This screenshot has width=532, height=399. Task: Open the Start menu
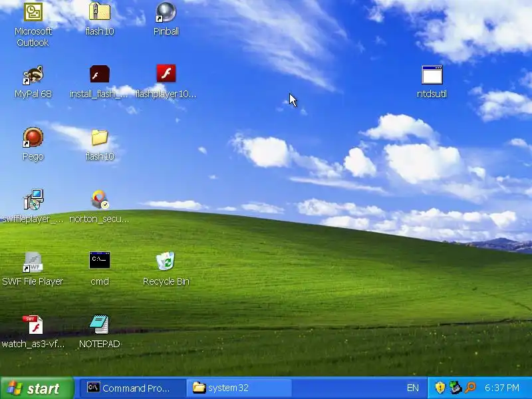pos(37,388)
